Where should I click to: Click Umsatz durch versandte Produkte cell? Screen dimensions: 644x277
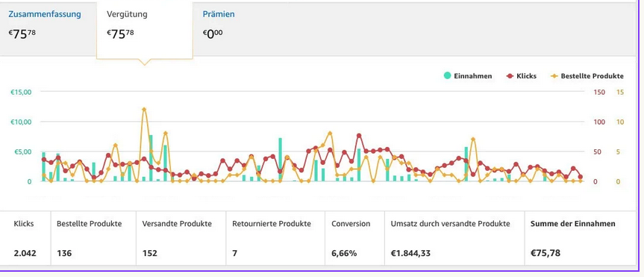point(454,238)
